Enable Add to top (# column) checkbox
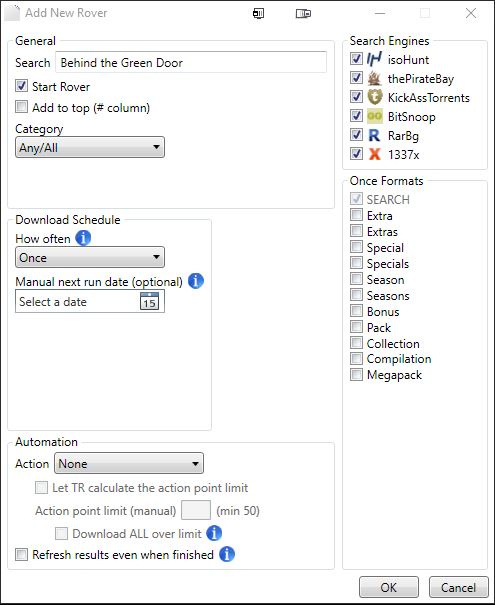The height and width of the screenshot is (605, 495). pos(22,107)
